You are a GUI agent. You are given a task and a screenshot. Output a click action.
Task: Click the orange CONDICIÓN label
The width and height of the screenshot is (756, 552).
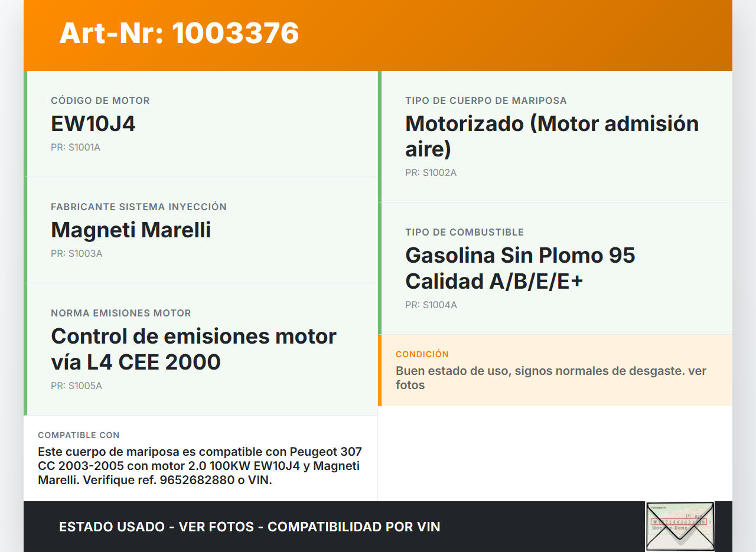click(422, 354)
